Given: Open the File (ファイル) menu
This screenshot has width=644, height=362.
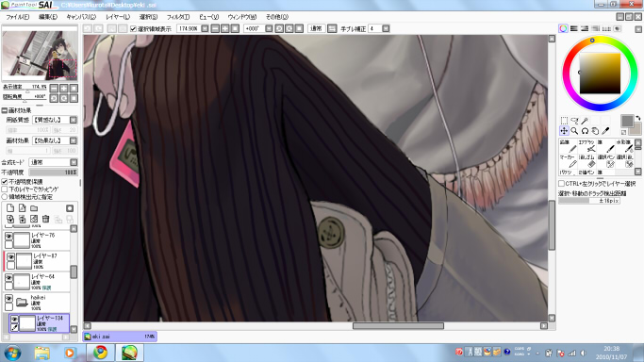Looking at the screenshot, I should point(18,17).
